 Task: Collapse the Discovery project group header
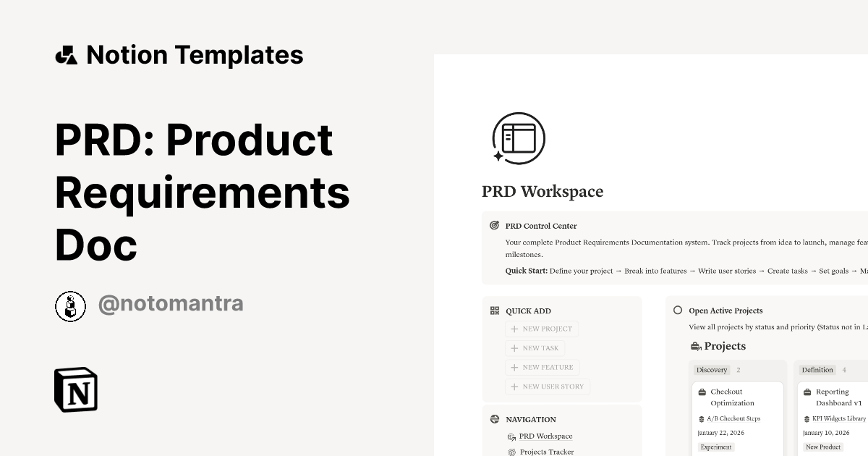tap(712, 370)
